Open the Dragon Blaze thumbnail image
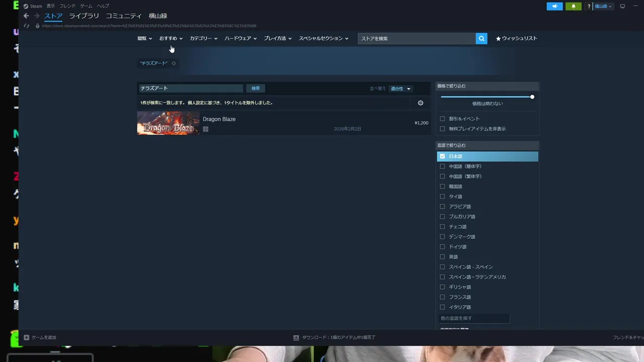The width and height of the screenshot is (644, 362). 168,123
